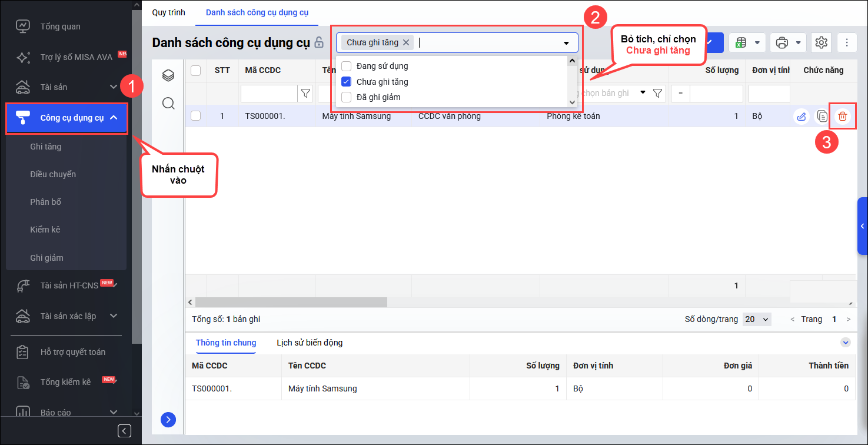Click the layers icon left of the table
Viewport: 868px width, 445px height.
pos(168,75)
